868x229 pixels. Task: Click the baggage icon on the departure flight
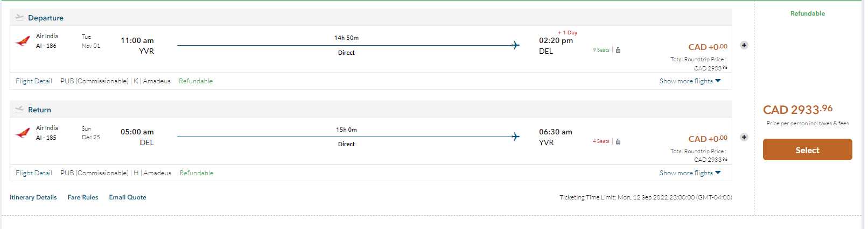pos(618,50)
